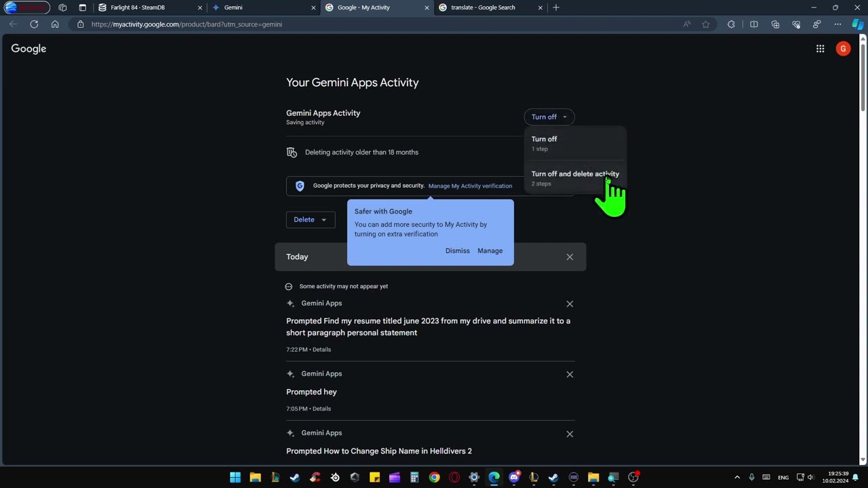The image size is (868, 488).
Task: Open Manage My Activity verification link
Action: (x=470, y=186)
